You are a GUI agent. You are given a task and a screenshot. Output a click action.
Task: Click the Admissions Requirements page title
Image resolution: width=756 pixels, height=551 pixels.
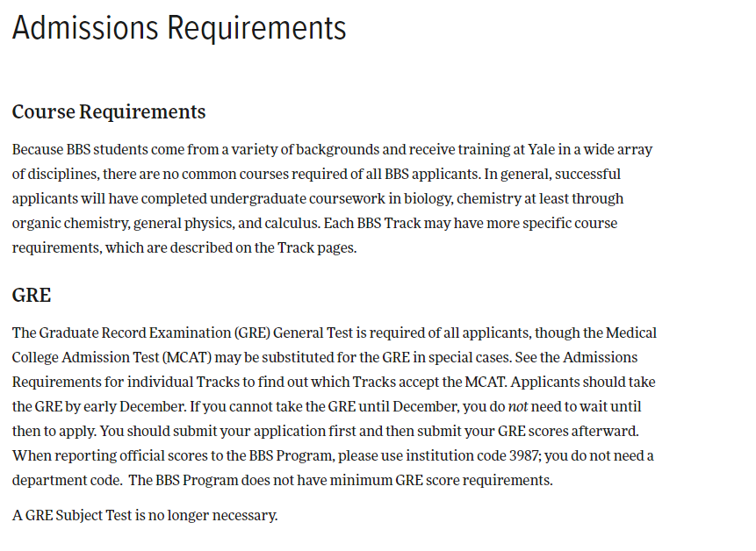pos(179,28)
